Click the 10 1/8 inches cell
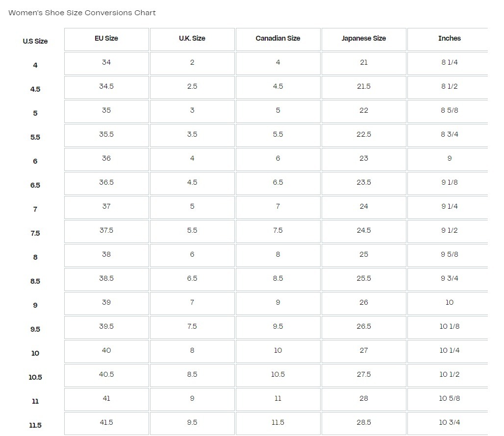 450,326
